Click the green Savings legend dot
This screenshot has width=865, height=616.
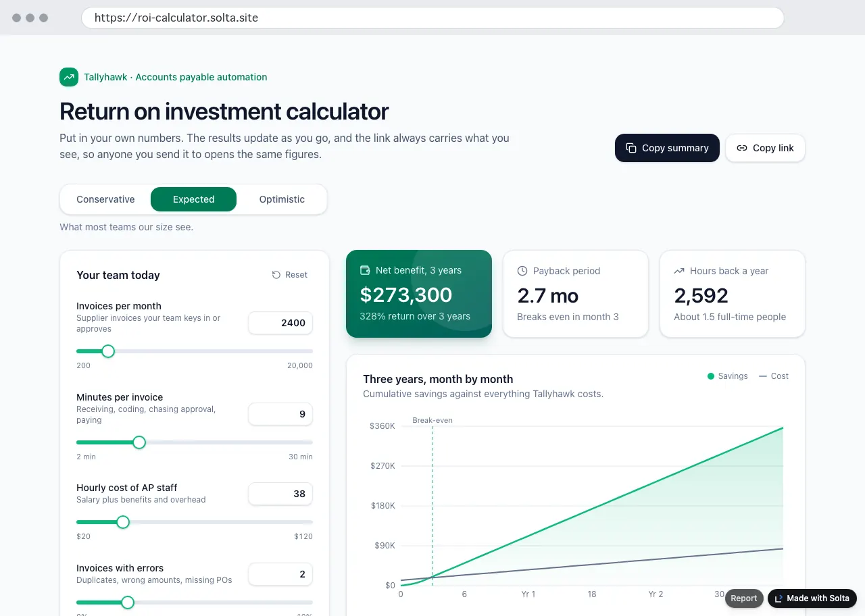[x=711, y=376]
